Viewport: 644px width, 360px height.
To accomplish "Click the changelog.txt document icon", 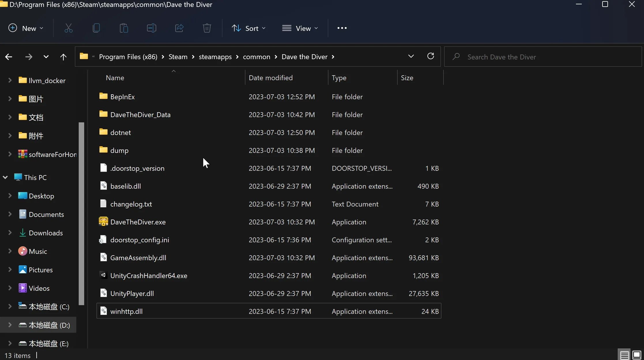I will point(103,204).
